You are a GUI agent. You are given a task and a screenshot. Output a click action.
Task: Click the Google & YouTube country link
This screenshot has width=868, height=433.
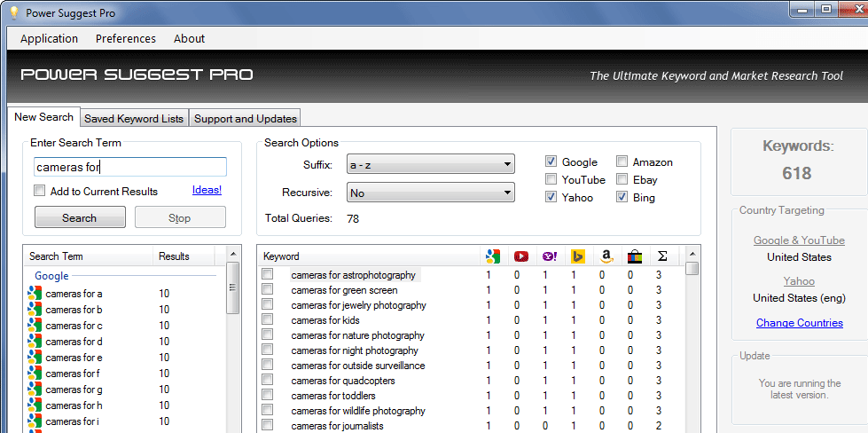799,240
